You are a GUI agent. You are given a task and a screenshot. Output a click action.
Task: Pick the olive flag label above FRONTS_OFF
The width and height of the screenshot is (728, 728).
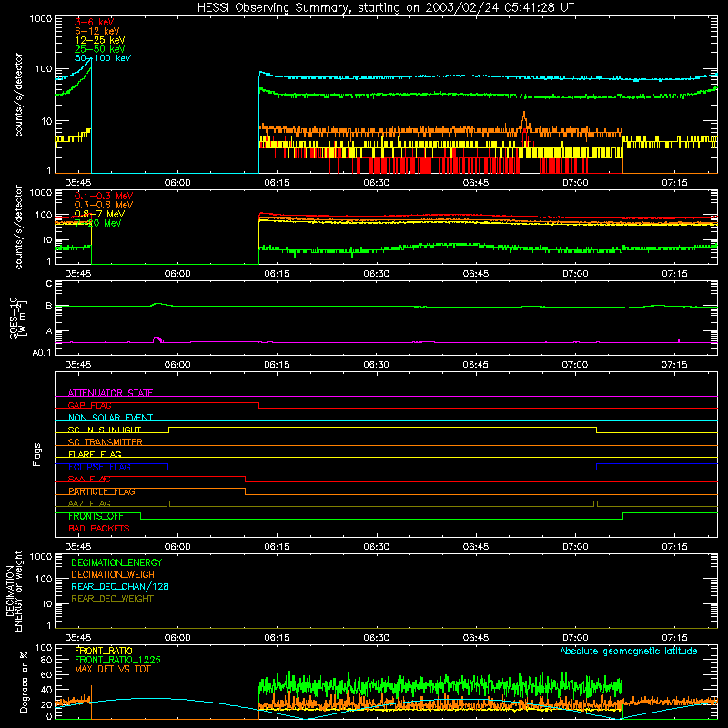[89, 503]
